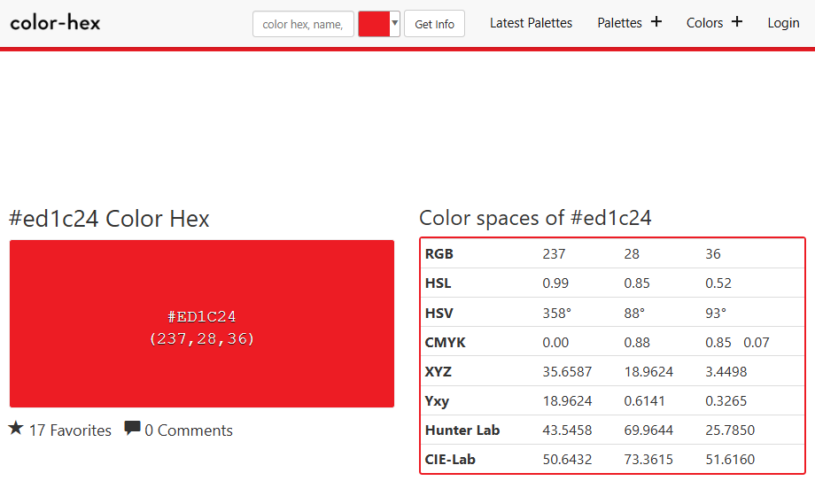Click the 17 Favorites text

(x=70, y=430)
